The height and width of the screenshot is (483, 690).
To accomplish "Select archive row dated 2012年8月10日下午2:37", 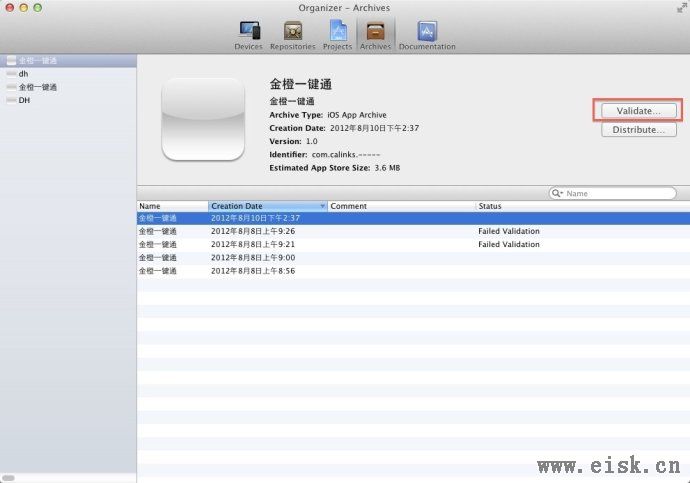I will click(413, 218).
